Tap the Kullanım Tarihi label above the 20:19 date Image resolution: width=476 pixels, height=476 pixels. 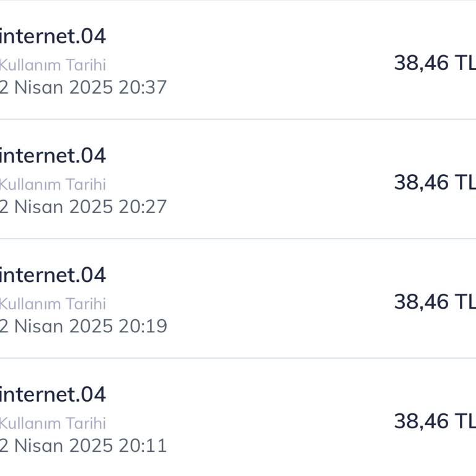click(x=53, y=304)
